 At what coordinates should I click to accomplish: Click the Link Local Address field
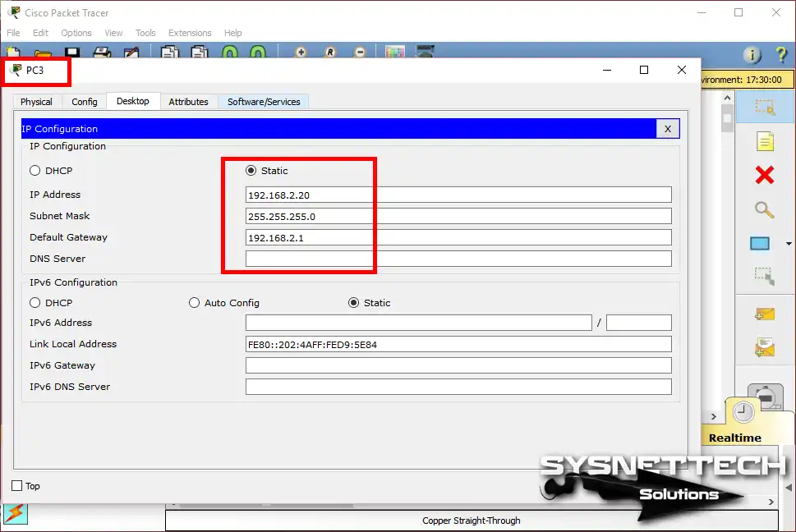458,344
